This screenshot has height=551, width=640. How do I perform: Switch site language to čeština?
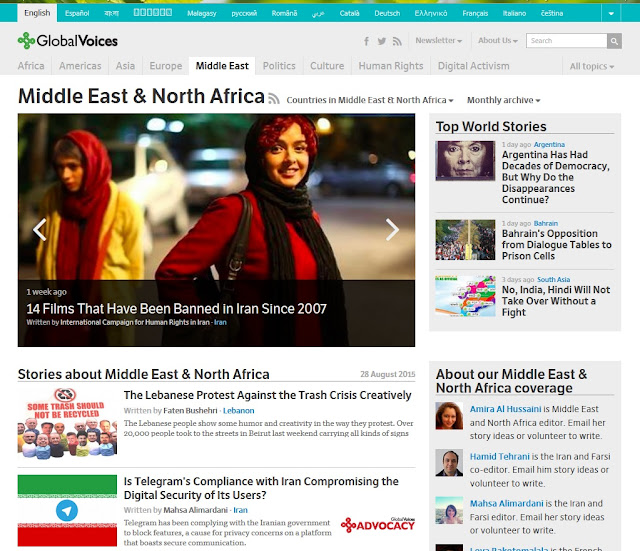coord(552,13)
